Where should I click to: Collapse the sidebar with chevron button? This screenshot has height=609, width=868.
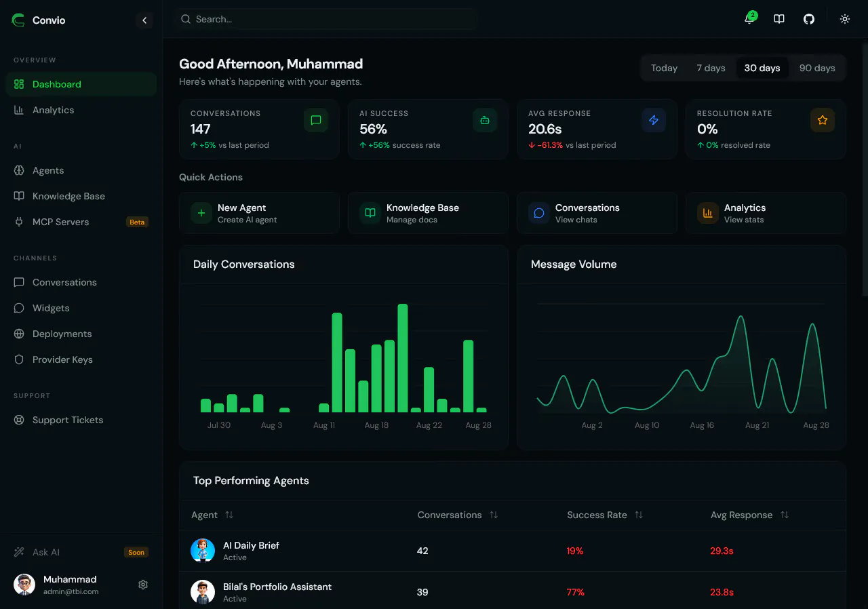pos(144,20)
